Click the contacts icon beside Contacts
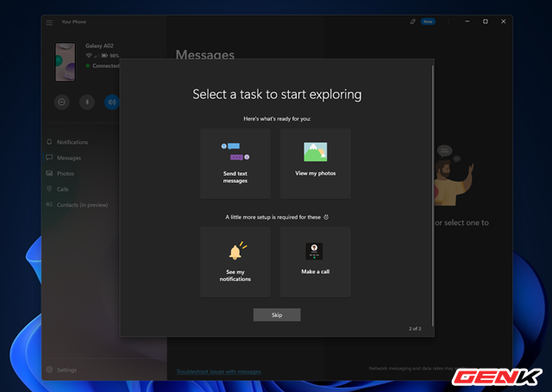Viewport: 552px width, 392px height. (49, 204)
